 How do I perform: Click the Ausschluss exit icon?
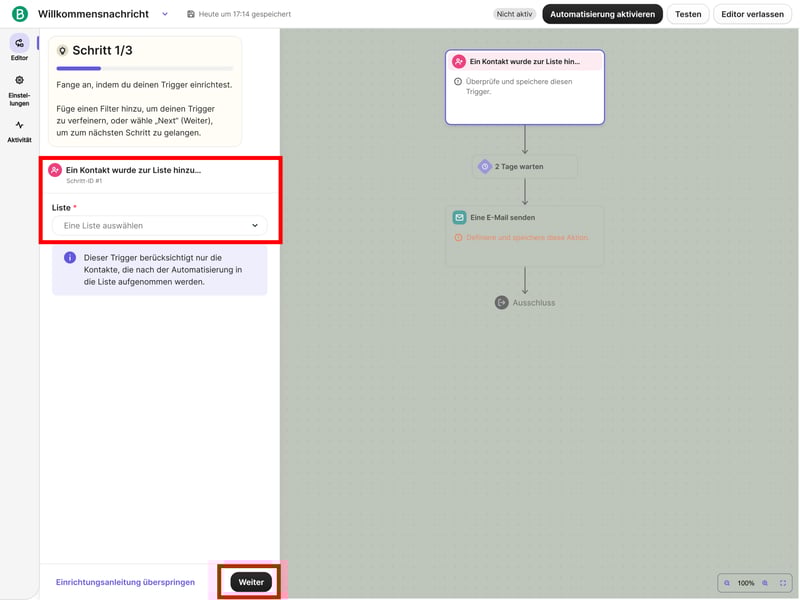click(501, 303)
